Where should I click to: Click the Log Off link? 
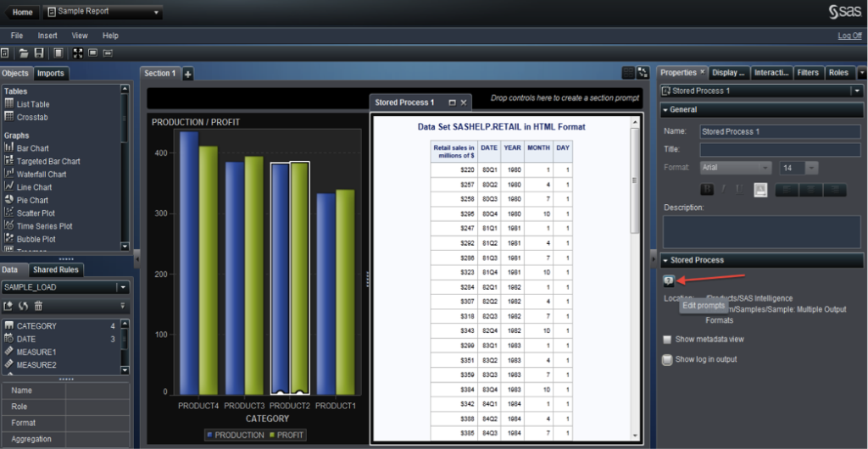(849, 36)
